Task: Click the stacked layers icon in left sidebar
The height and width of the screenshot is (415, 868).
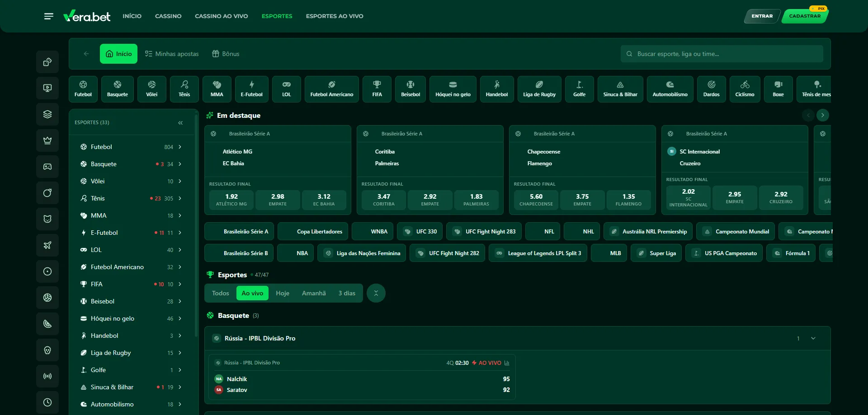Action: pyautogui.click(x=47, y=114)
